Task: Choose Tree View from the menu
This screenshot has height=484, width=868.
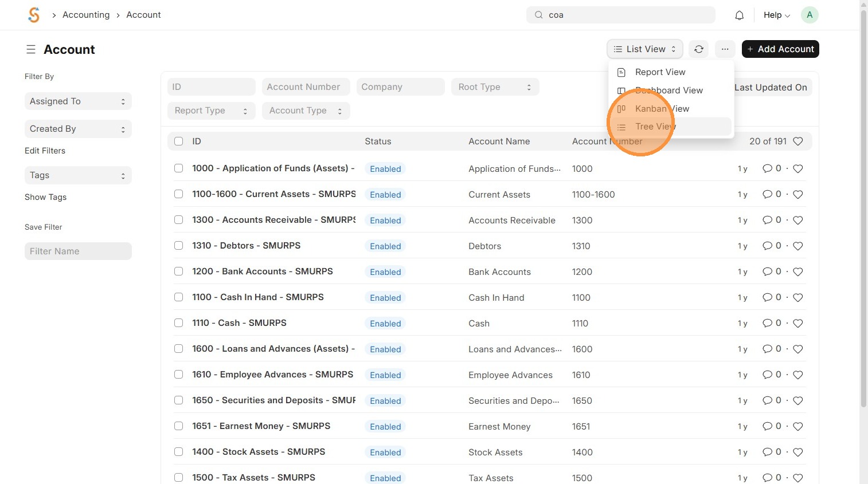Action: pos(655,127)
